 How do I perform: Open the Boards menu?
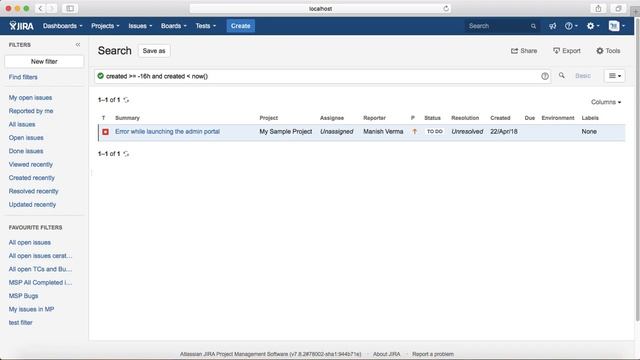click(x=173, y=26)
